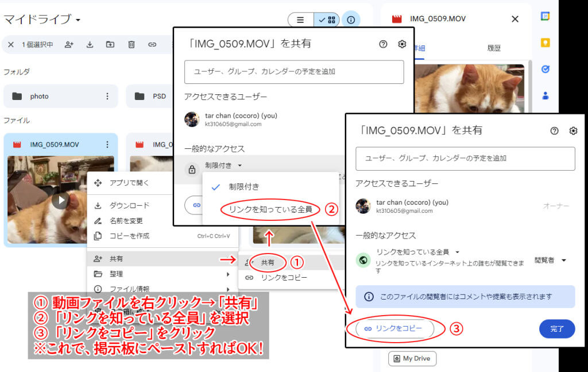The height and width of the screenshot is (372, 588).
Task: Open Google Keep from the side panel
Action: [546, 43]
